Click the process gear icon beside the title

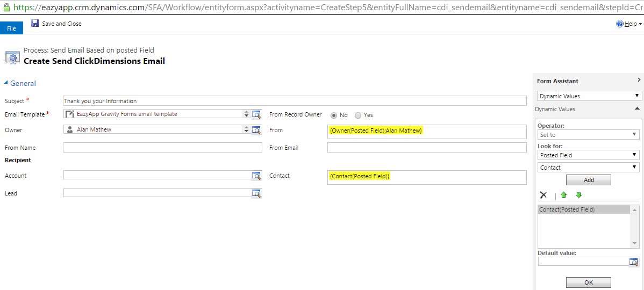click(12, 56)
